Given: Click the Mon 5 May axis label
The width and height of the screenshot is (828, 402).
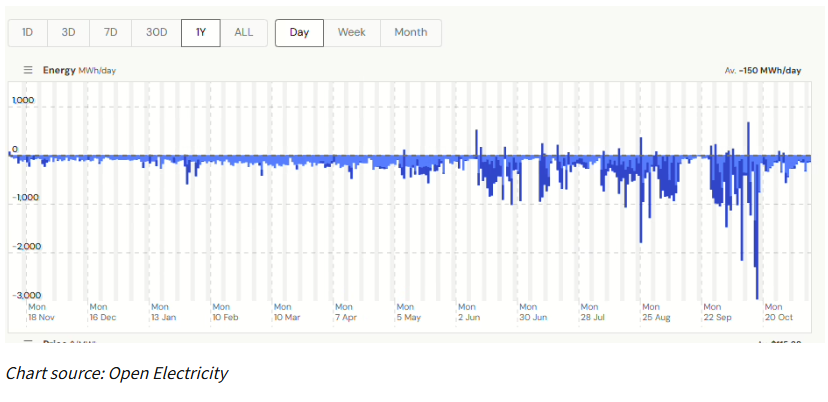Looking at the screenshot, I should [x=409, y=312].
